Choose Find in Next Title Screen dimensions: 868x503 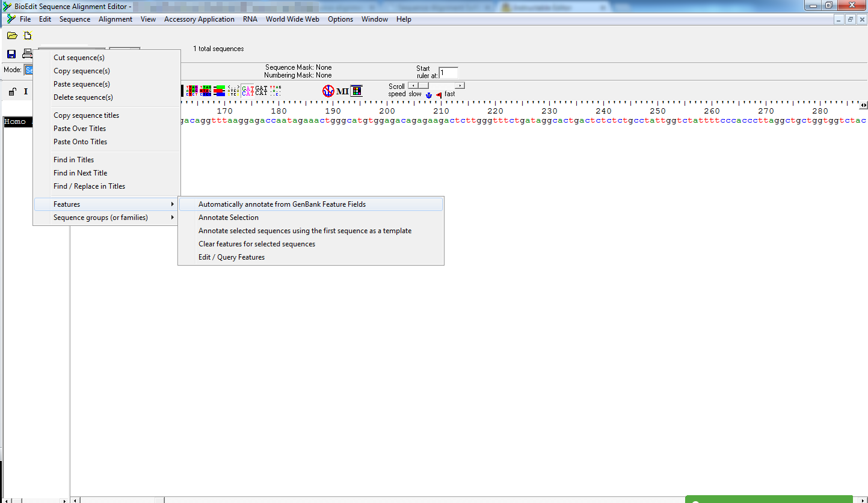[x=106, y=173]
